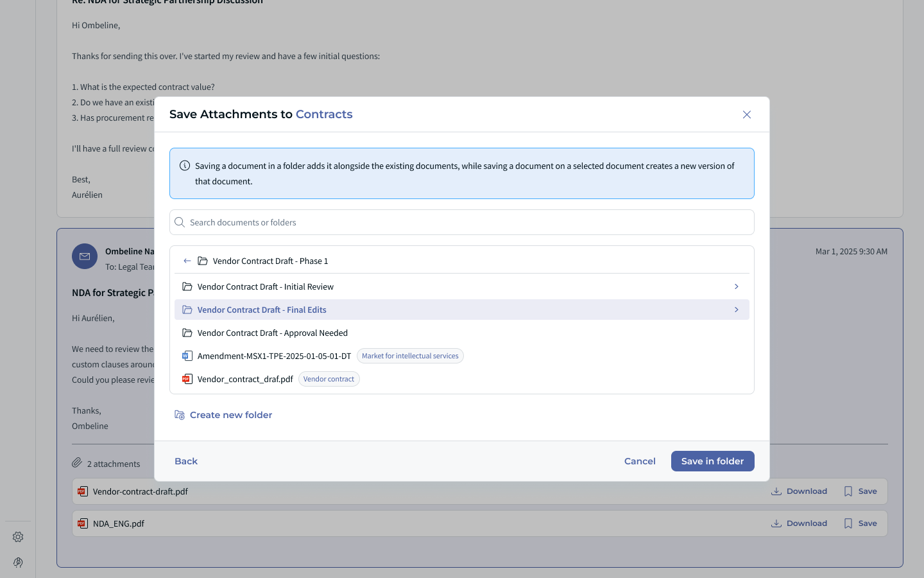The width and height of the screenshot is (924, 578).
Task: Click the search magnifier icon
Action: pos(180,222)
